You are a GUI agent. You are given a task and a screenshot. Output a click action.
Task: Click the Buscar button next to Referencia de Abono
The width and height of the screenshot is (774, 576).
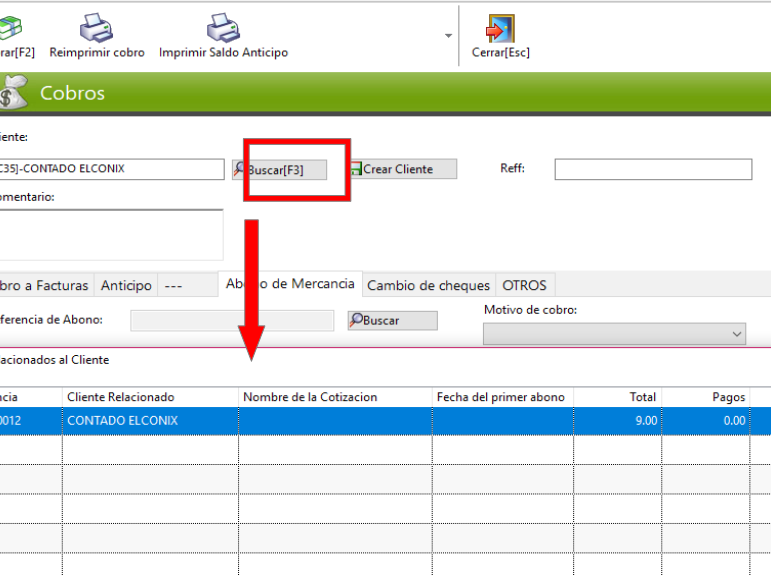[x=392, y=320]
